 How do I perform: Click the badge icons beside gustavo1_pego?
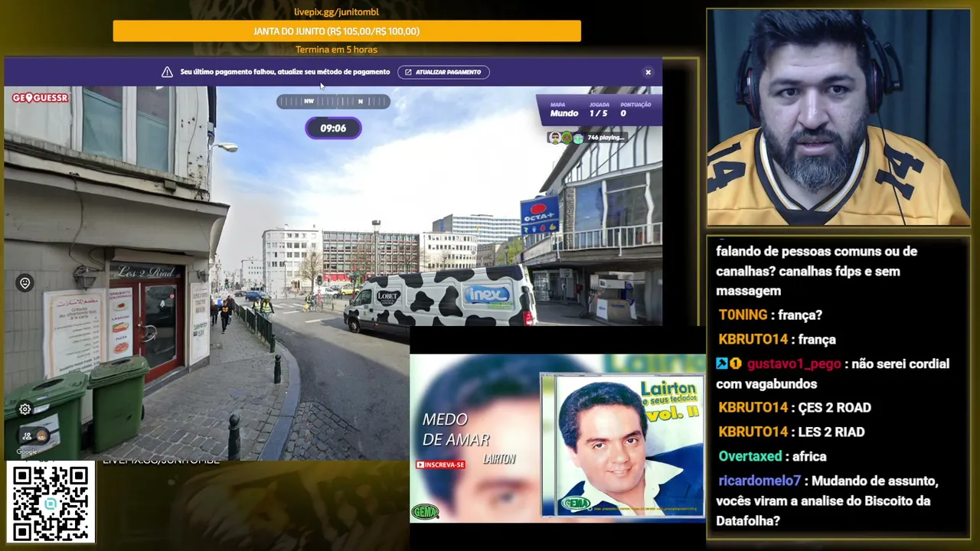click(x=729, y=364)
